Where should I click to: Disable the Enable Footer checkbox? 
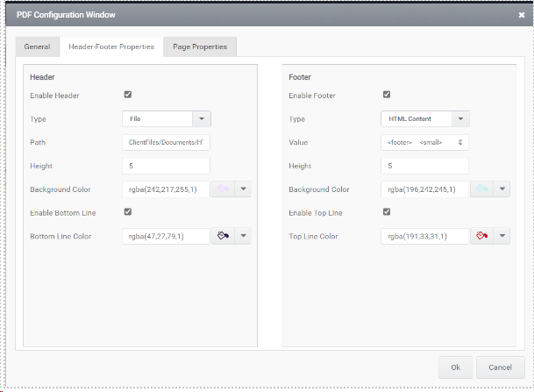(387, 95)
